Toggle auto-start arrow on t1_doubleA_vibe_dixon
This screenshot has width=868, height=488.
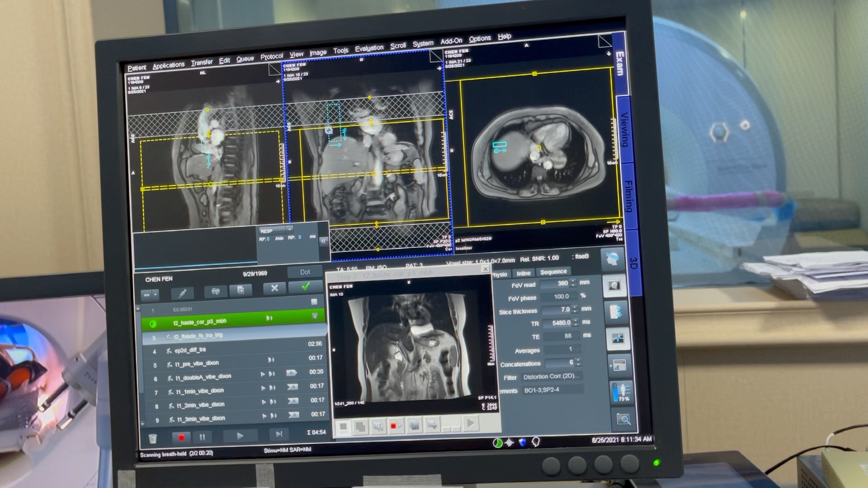pos(263,374)
